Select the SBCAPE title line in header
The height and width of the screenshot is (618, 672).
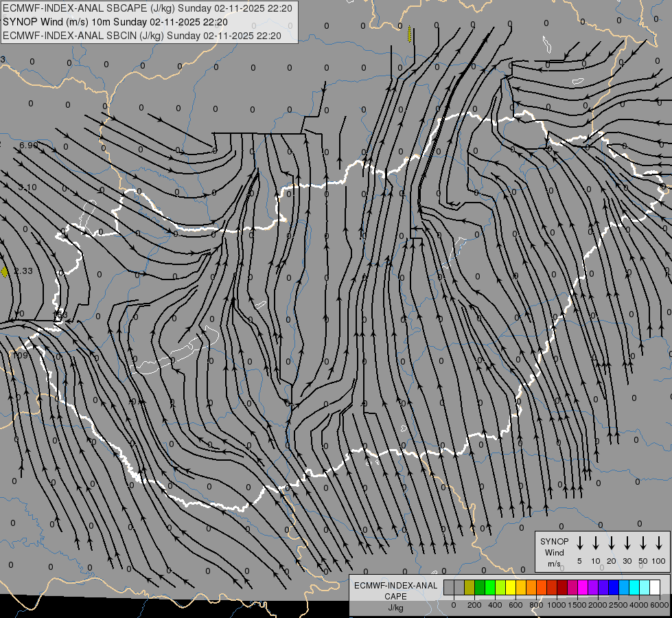[148, 8]
